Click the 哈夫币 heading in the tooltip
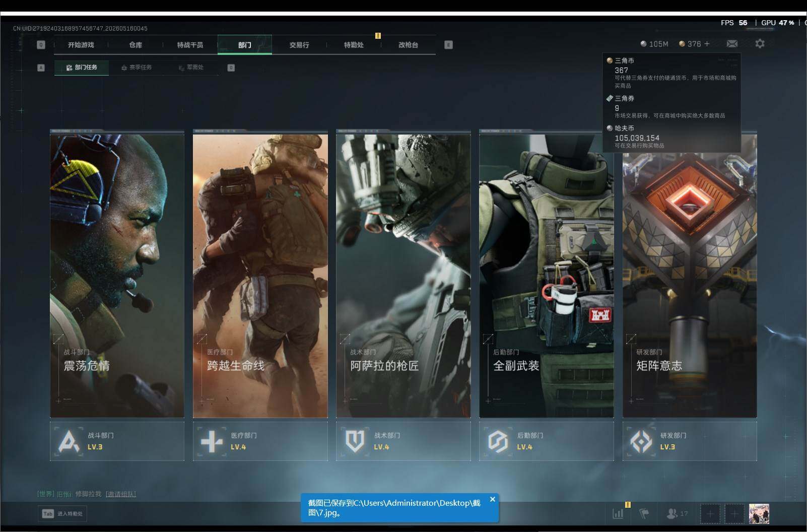Image resolution: width=807 pixels, height=532 pixels. click(624, 128)
